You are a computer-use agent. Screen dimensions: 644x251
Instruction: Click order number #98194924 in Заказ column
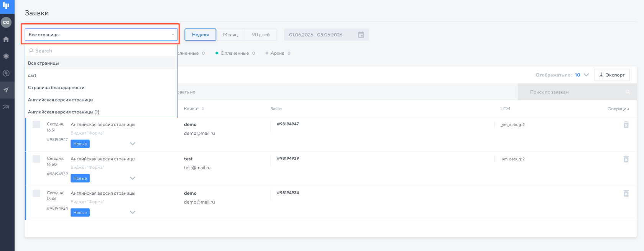(x=288, y=193)
